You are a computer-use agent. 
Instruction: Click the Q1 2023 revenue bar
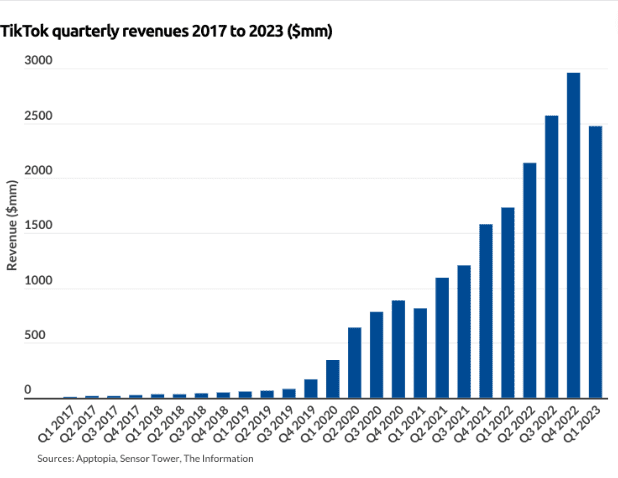pyautogui.click(x=596, y=262)
